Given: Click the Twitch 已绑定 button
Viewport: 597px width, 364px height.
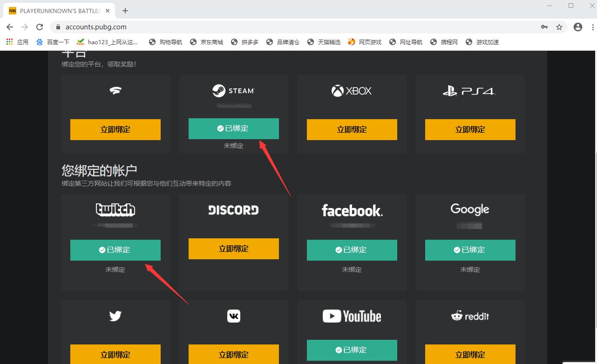Looking at the screenshot, I should click(x=115, y=250).
